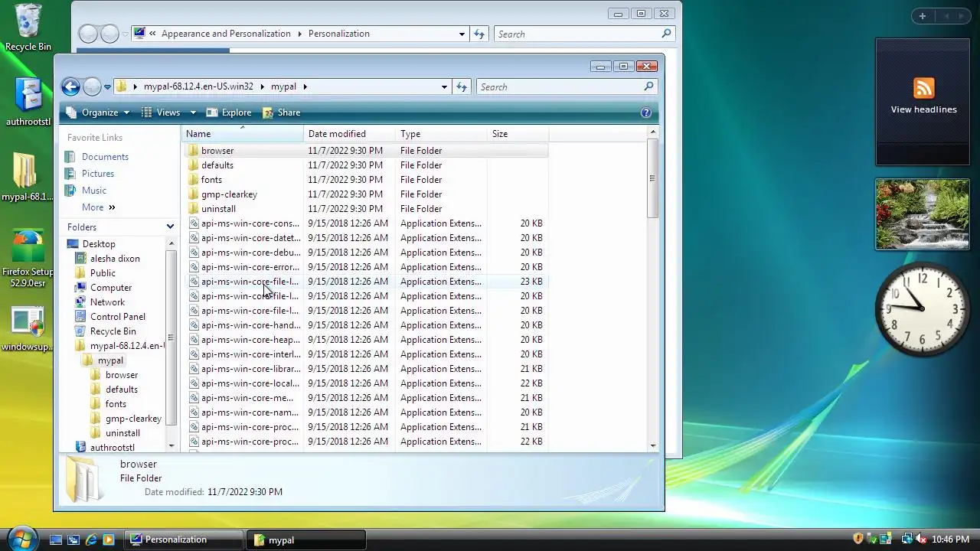The height and width of the screenshot is (551, 980).
Task: Click the Explore toolbar button
Action: [x=229, y=112]
